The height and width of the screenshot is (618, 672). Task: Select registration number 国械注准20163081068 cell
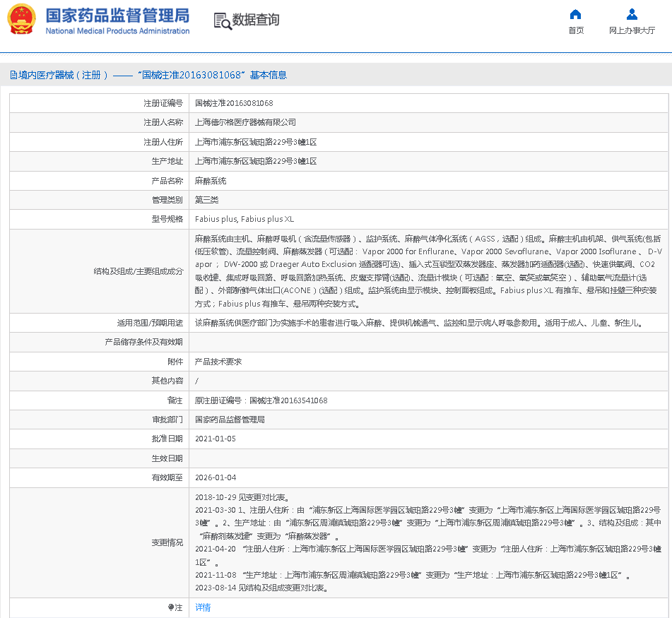tap(234, 103)
